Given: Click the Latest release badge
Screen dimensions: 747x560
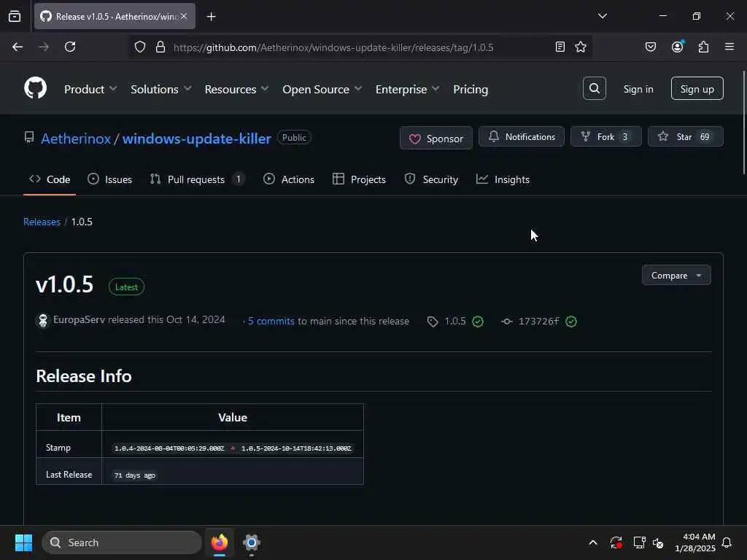Looking at the screenshot, I should coord(126,287).
